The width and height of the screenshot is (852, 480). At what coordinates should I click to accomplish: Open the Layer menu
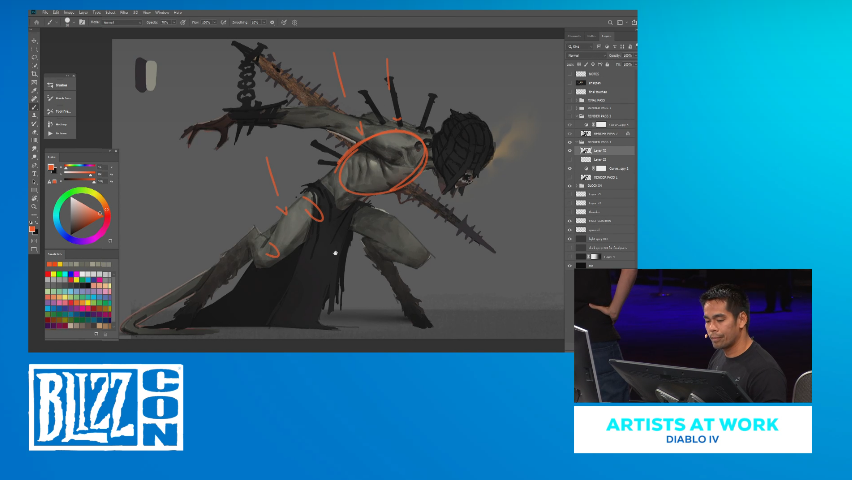tap(83, 12)
